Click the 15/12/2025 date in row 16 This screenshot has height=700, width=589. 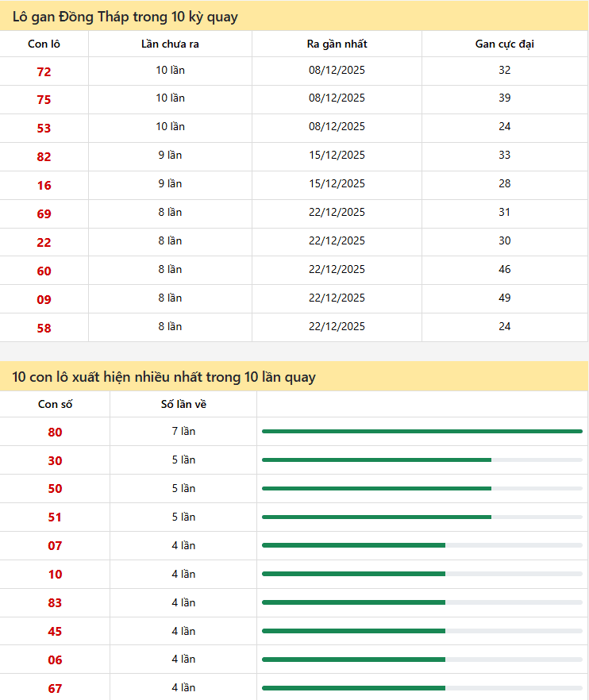point(337,183)
